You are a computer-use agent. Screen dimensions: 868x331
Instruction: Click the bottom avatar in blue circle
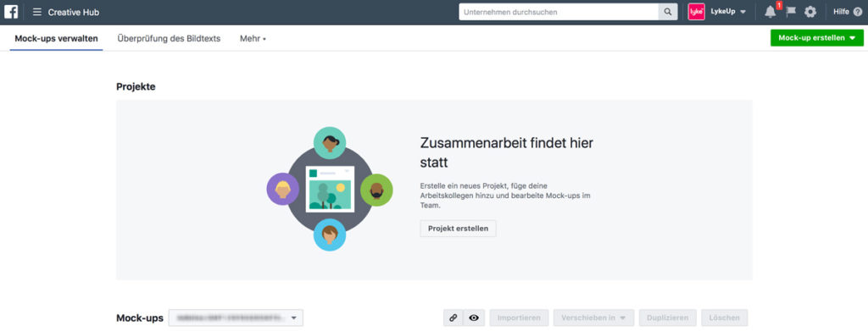[330, 234]
